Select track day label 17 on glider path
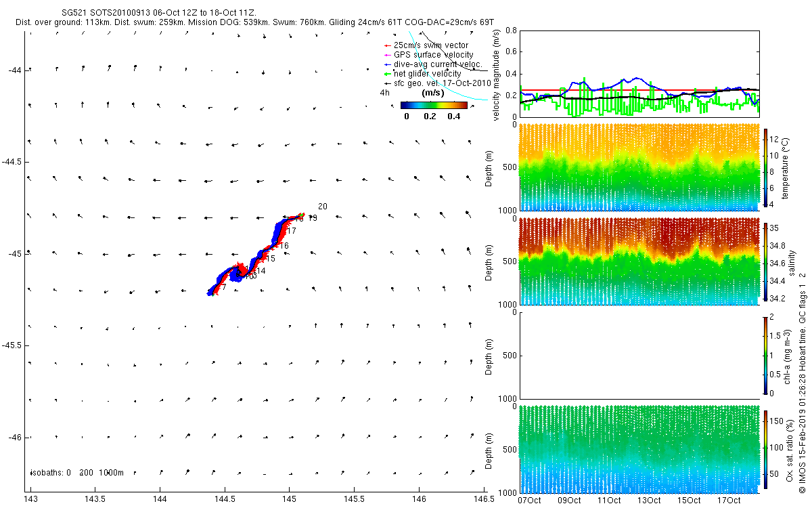Screen dimensions: 812x508 click(x=292, y=231)
